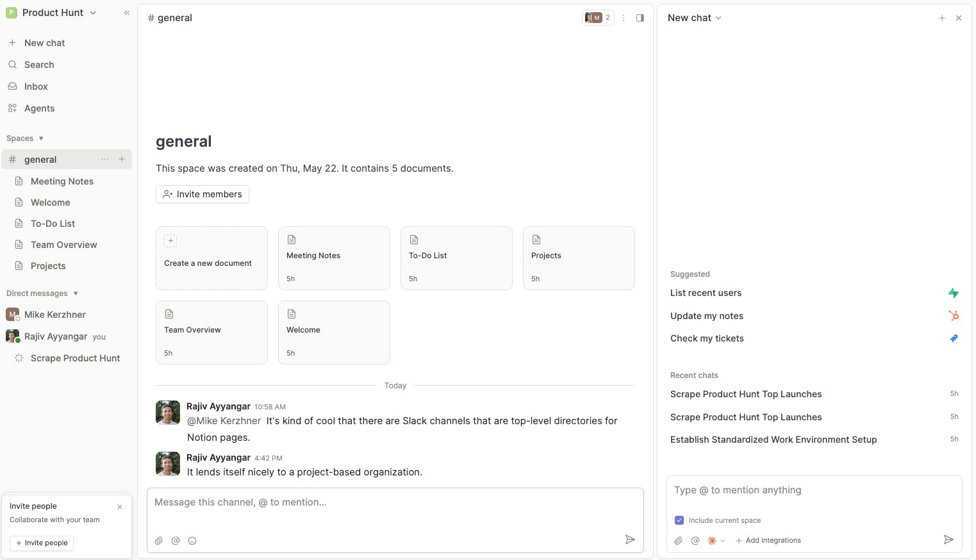Screen dimensions: 976x560
Task: Open the Meeting Notes document card
Action: [334, 258]
